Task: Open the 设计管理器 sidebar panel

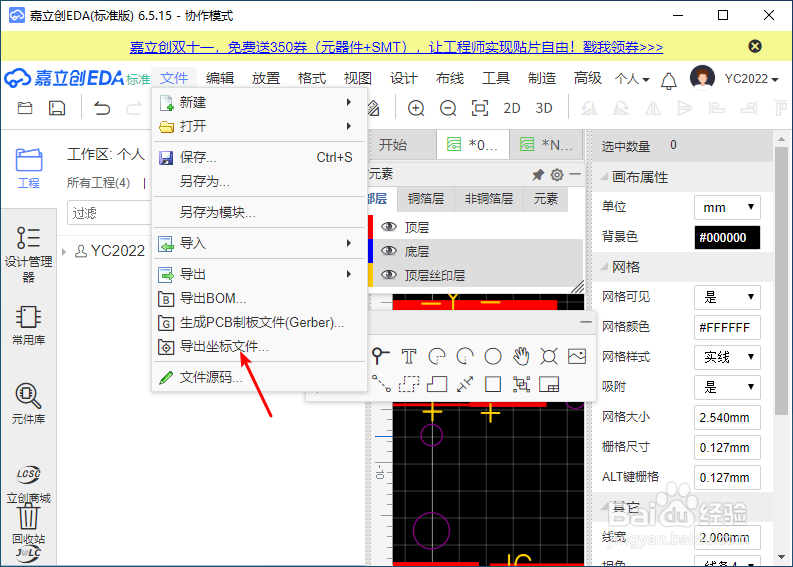Action: [x=29, y=254]
